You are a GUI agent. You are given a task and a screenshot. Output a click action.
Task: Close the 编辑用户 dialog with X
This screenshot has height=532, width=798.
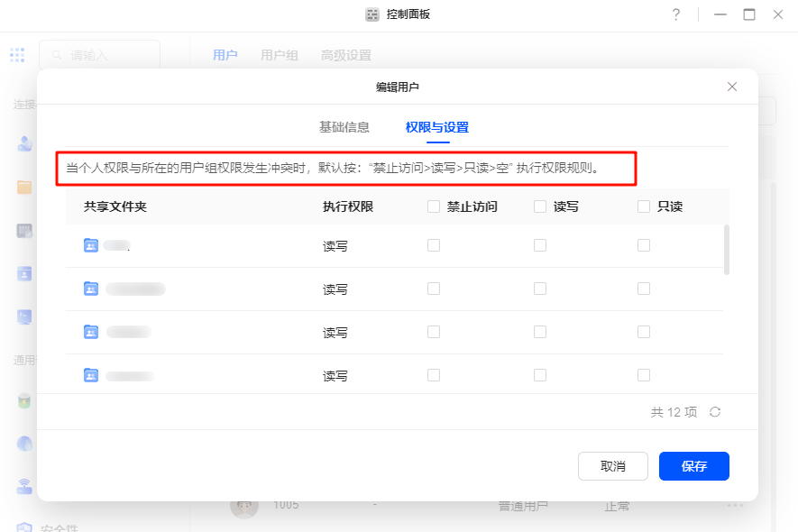[732, 87]
